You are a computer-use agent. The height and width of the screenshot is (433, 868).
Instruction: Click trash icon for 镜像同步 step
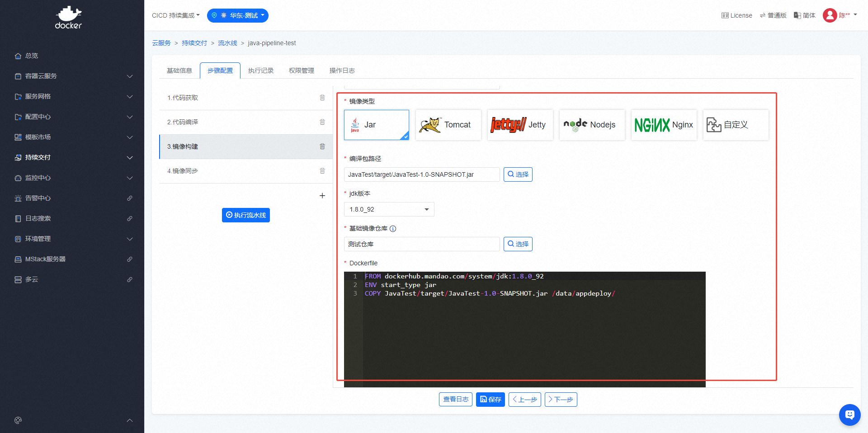[322, 171]
